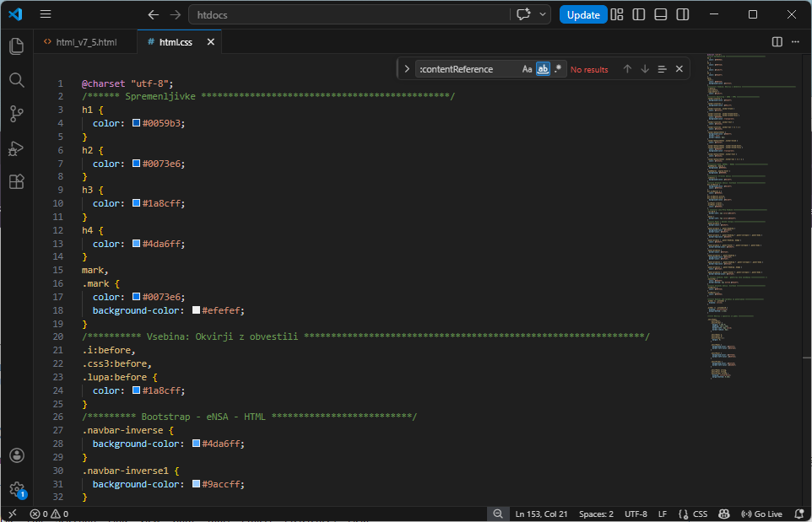
Task: Open the Search view in the activity bar
Action: pyautogui.click(x=16, y=80)
